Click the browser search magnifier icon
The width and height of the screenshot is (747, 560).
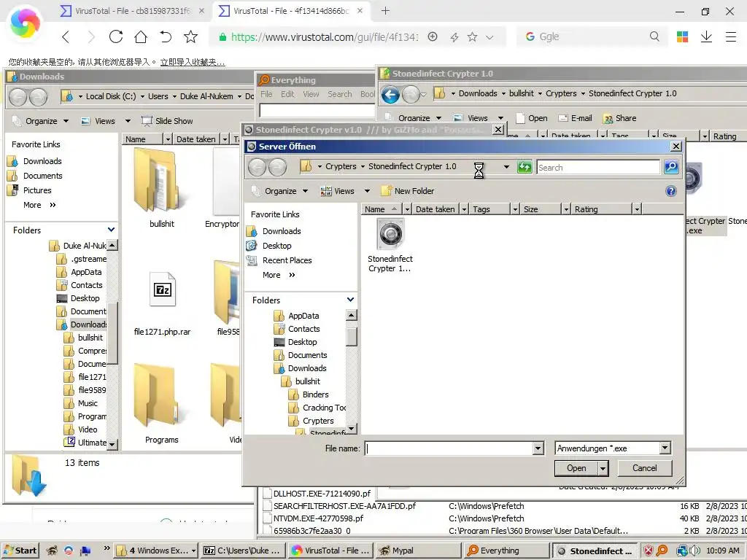click(654, 36)
